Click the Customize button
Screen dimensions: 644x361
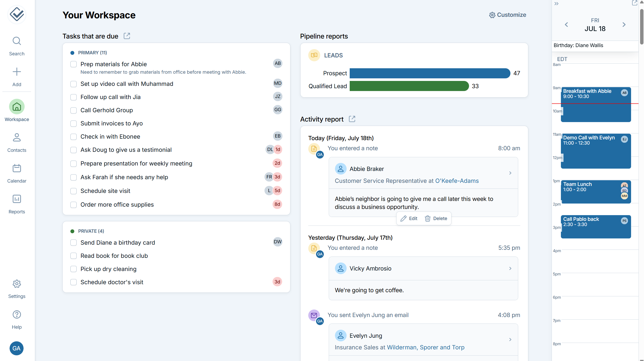[x=507, y=15]
